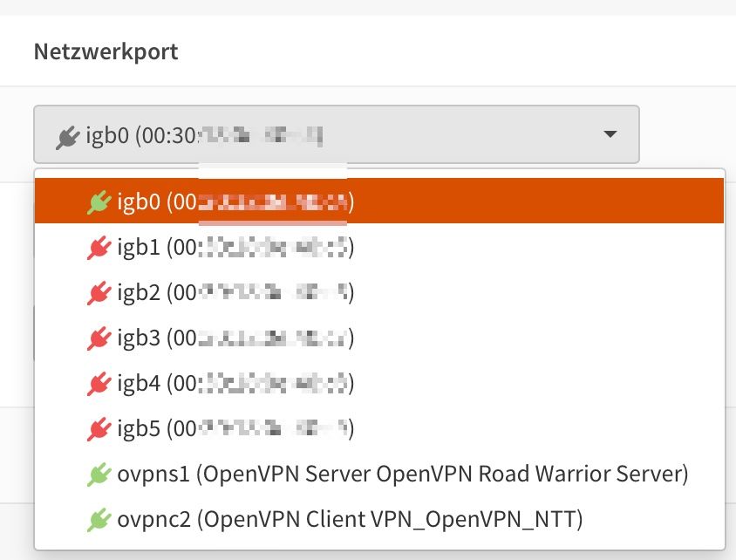Select the highlighted igb0 entry
The width and height of the screenshot is (736, 560).
tap(235, 201)
